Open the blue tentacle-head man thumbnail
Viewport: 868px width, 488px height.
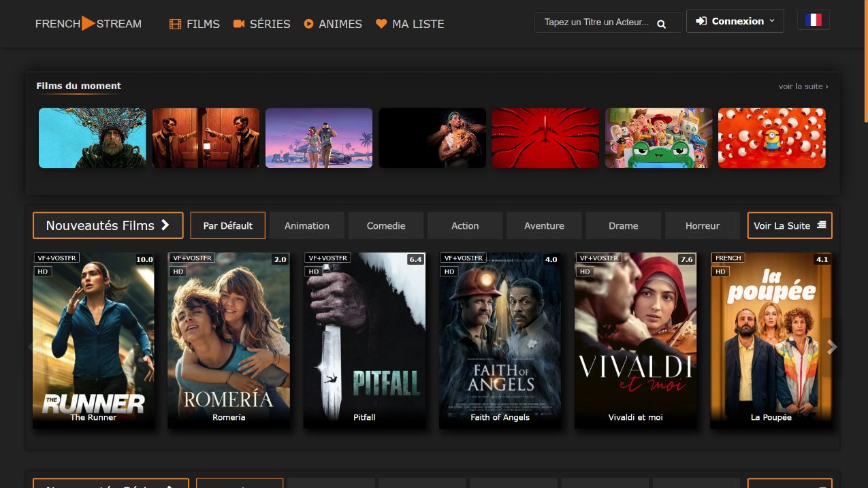93,138
